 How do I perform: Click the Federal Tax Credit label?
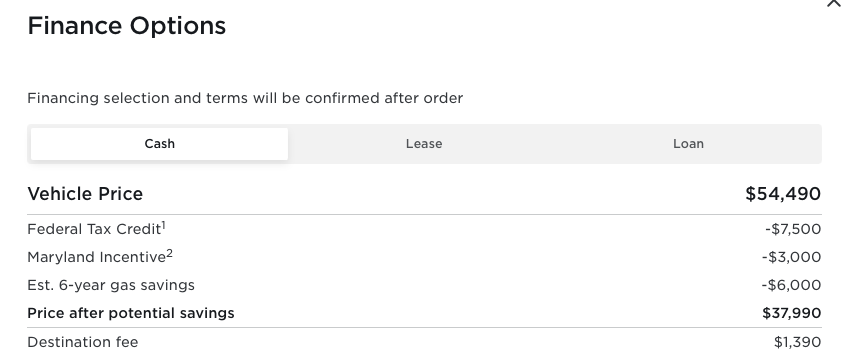tap(94, 229)
